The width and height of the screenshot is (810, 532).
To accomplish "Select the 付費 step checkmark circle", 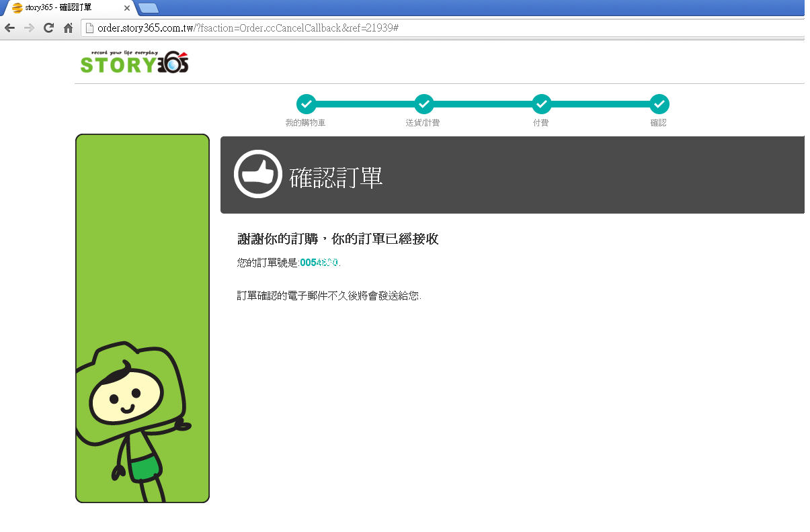I will click(541, 104).
